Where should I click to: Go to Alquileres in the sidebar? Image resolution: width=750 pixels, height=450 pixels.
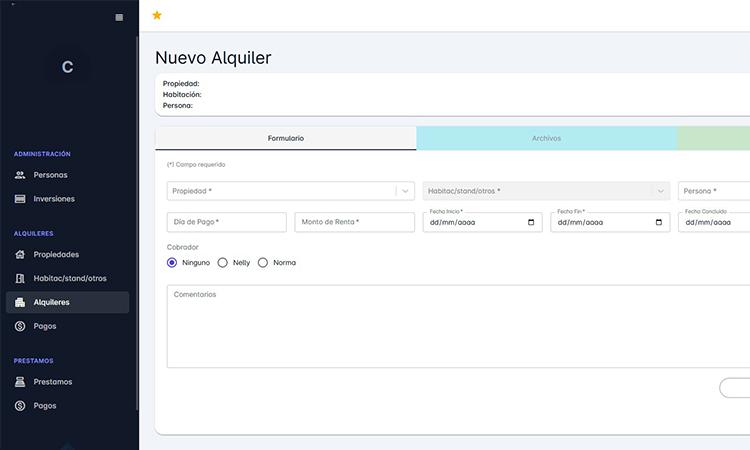coord(51,302)
